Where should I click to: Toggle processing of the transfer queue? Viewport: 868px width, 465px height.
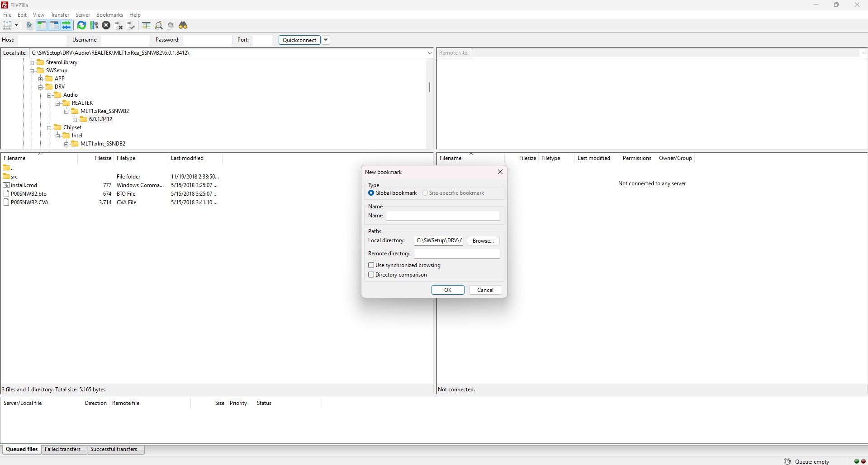[x=94, y=25]
